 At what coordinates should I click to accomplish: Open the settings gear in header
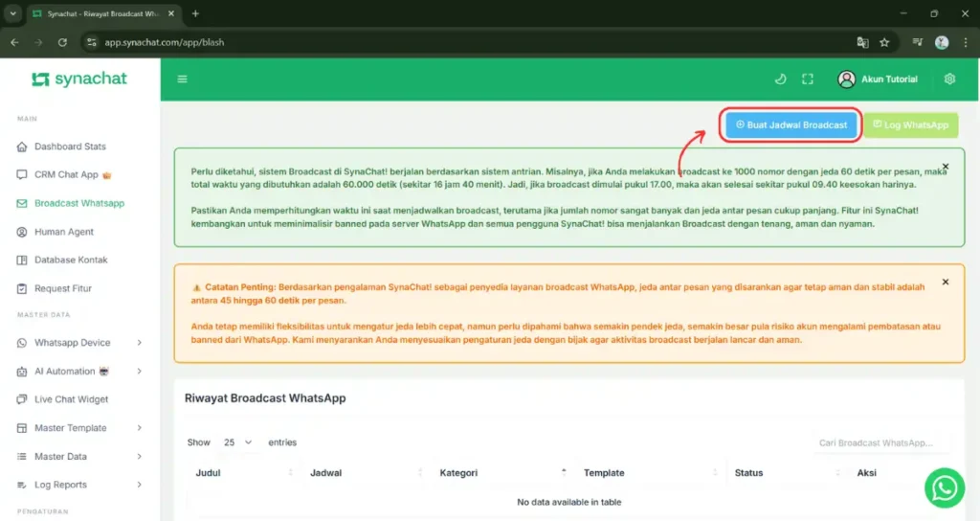[949, 79]
